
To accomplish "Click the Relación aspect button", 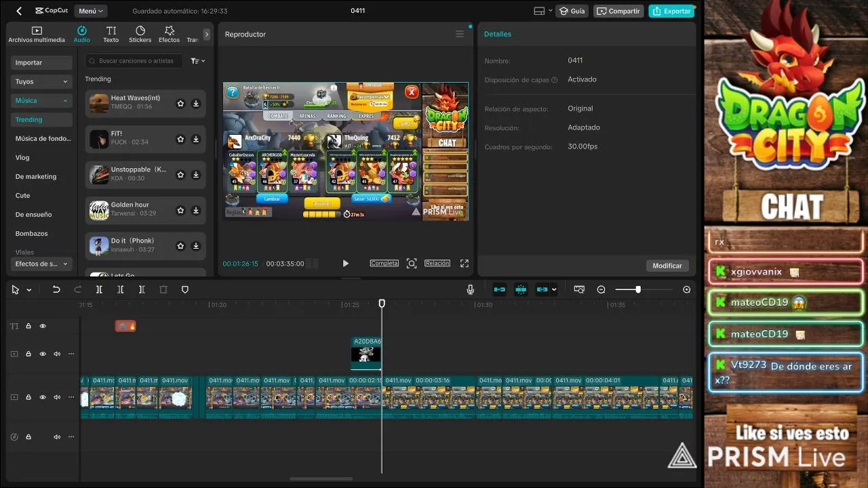I will (437, 263).
